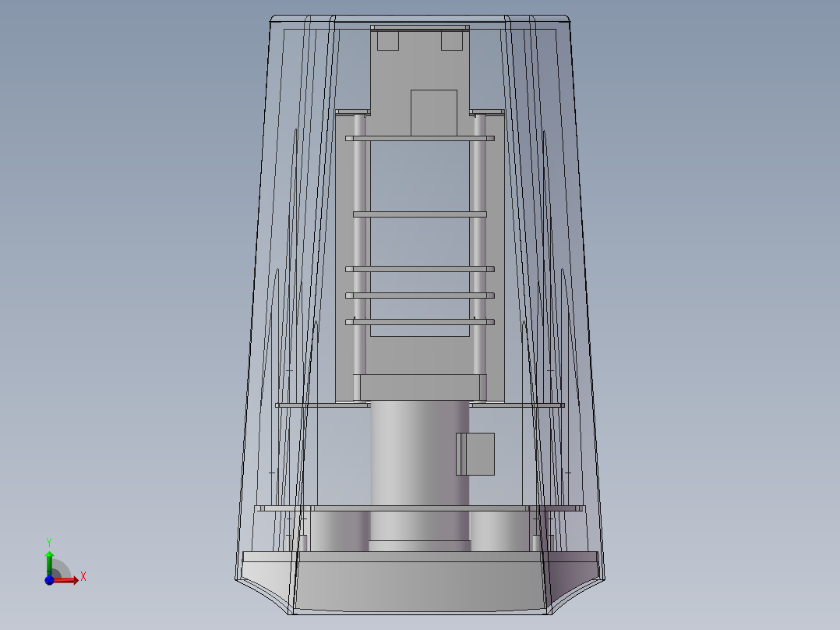The height and width of the screenshot is (630, 840).
Task: Click the red X axis arrow of the triad
Action: (x=66, y=580)
